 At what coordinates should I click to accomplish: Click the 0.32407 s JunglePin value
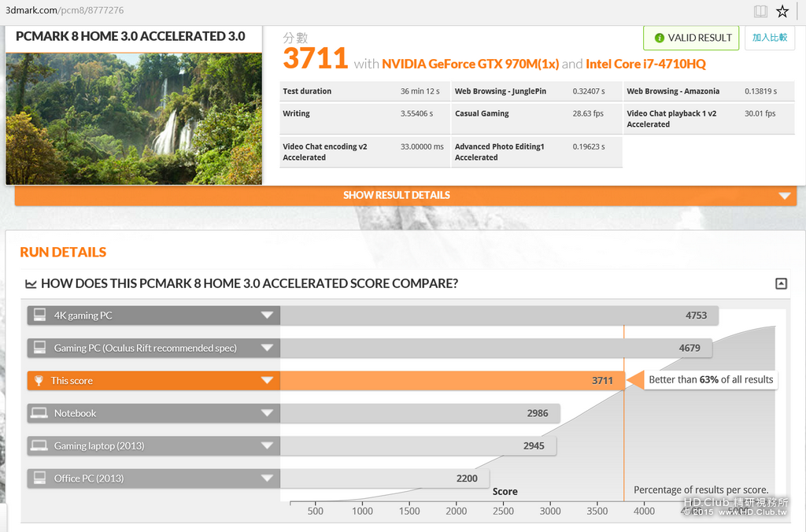point(589,91)
